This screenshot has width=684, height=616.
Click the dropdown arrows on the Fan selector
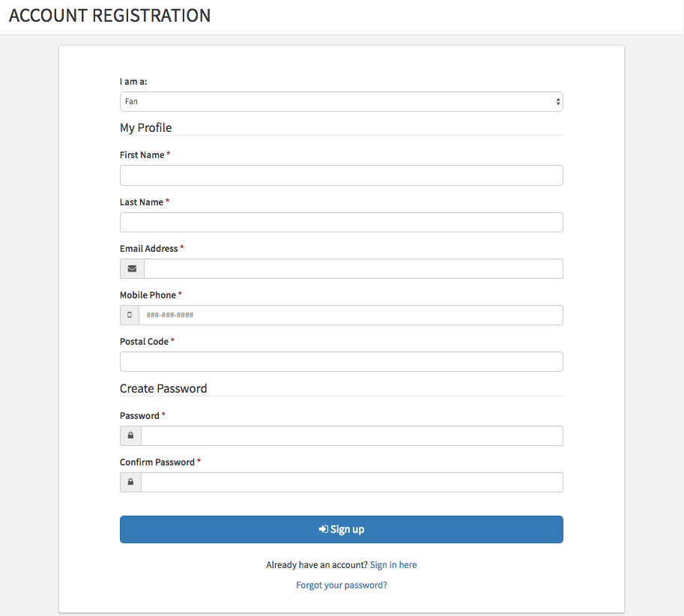pyautogui.click(x=558, y=102)
